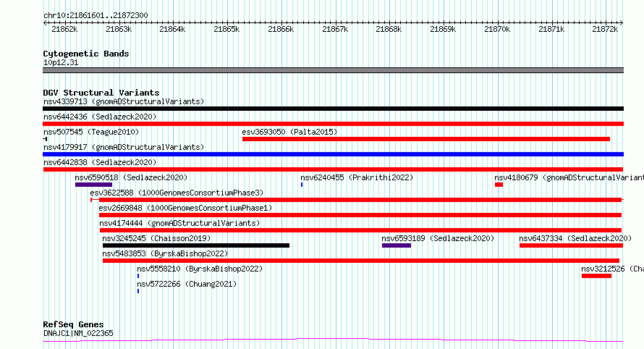Open the nsv4179917 gnomAD variant label
The height and width of the screenshot is (349, 644).
pos(124,147)
